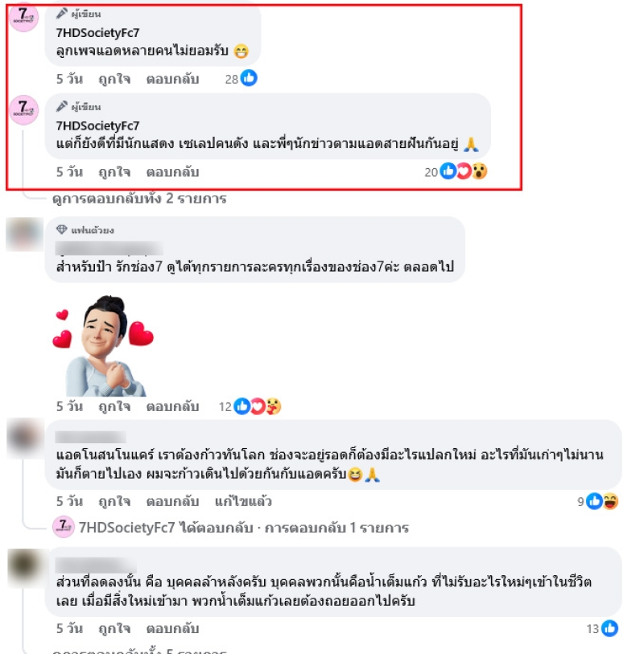Reply to the first 7HDSocietyFc7 comment

(172, 79)
